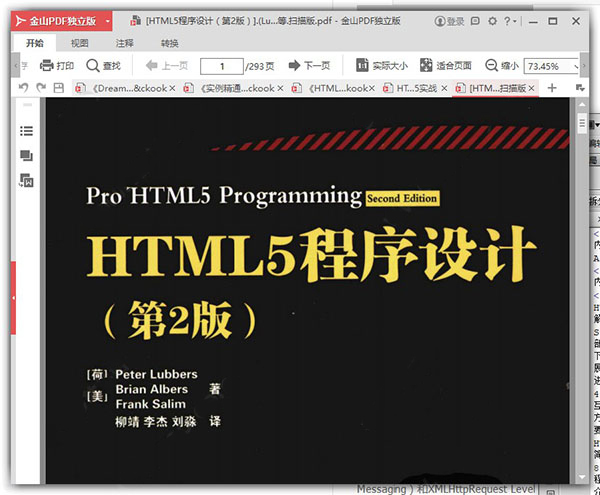Screen dimensions: 600x495
Task: Close the 《HTML...kook document tab
Action: click(x=372, y=88)
